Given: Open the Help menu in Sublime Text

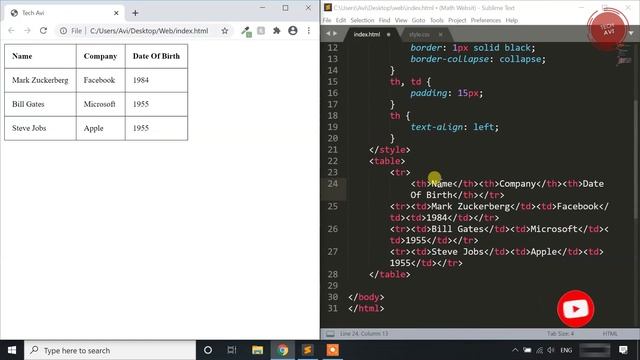Looking at the screenshot, I should coord(511,20).
